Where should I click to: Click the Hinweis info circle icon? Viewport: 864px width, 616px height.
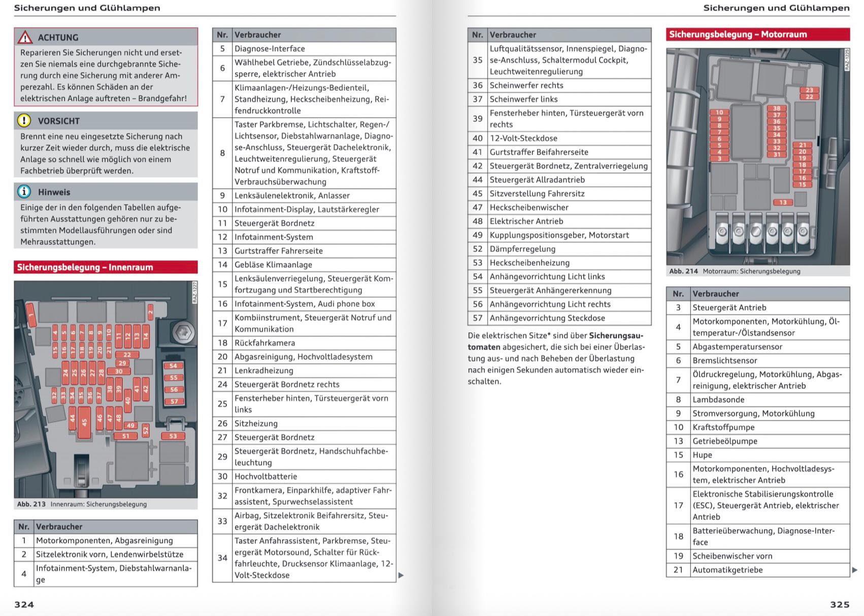(x=24, y=192)
